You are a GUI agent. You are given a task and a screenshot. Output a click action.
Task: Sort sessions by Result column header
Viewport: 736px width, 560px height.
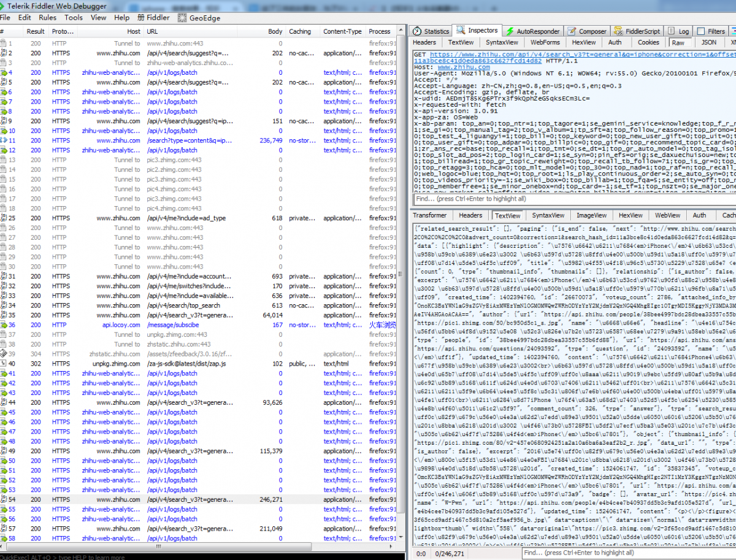click(x=36, y=31)
